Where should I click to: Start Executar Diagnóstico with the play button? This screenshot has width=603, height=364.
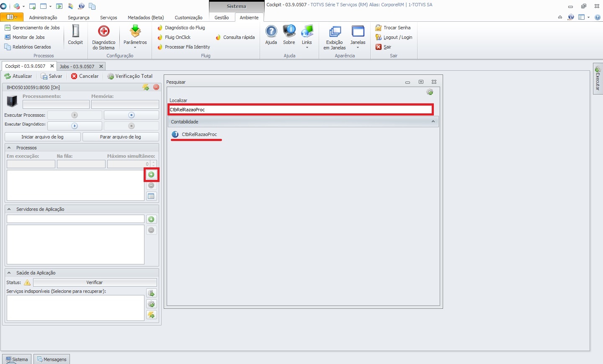[75, 126]
